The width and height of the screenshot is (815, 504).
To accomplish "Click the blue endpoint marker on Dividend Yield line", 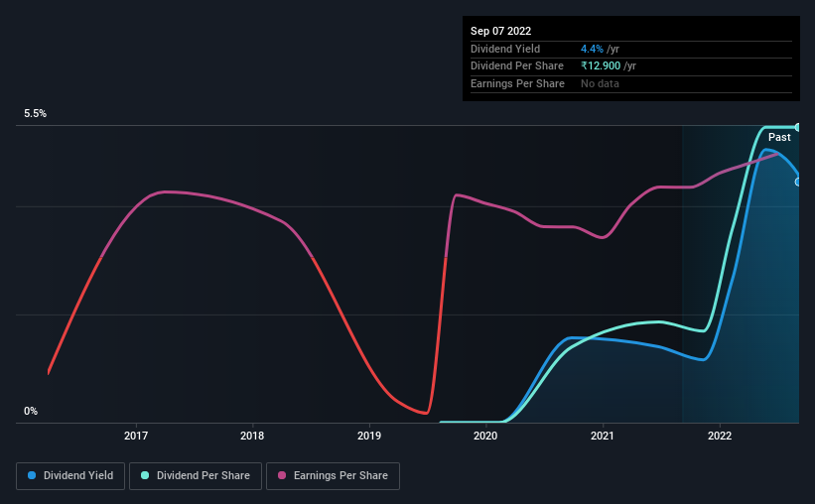I will click(x=798, y=182).
